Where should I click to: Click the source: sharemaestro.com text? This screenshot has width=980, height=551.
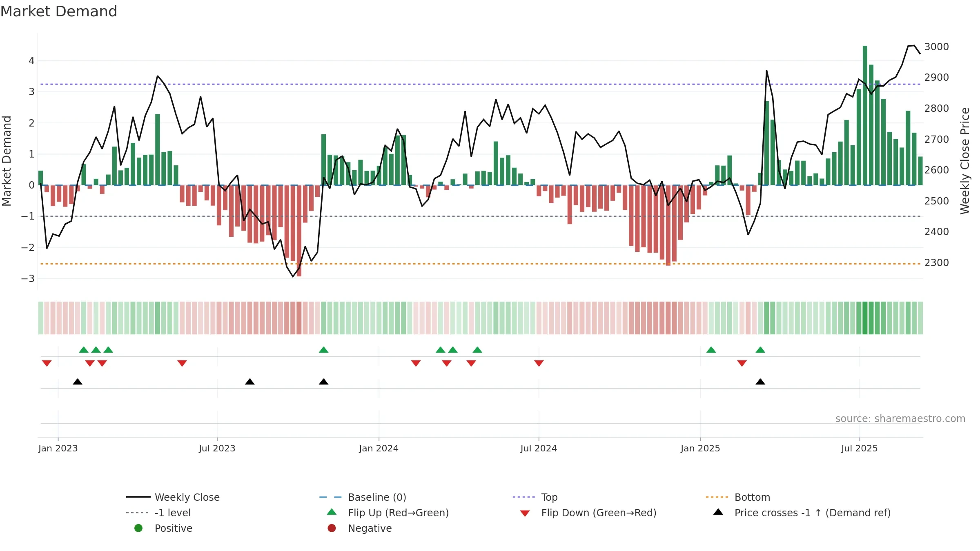[900, 418]
